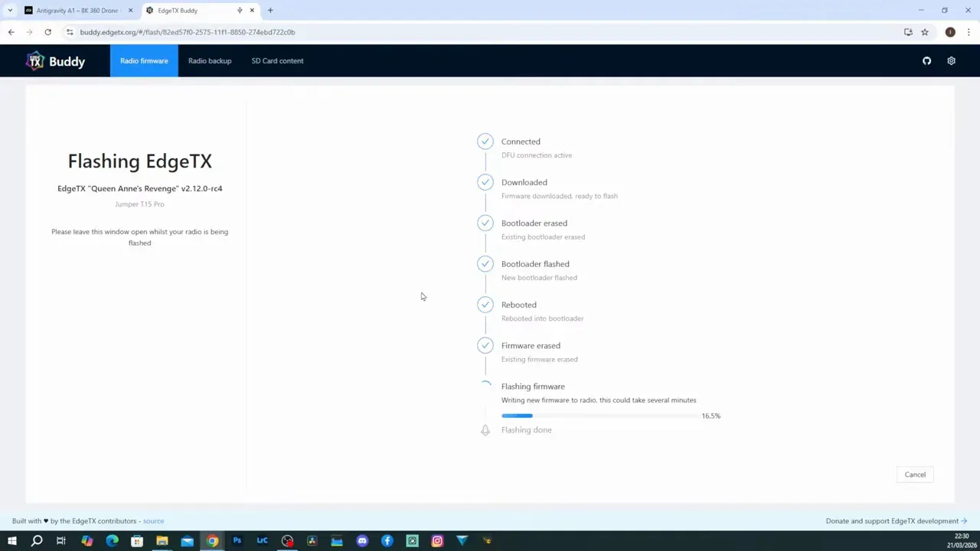Switch to the SD Card content tab

pos(277,60)
